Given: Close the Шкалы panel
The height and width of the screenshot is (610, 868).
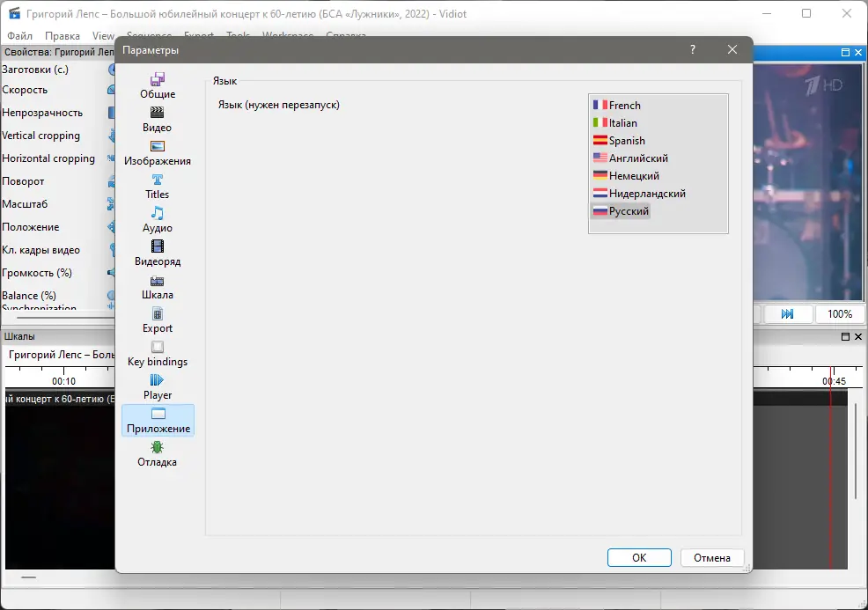Looking at the screenshot, I should point(858,336).
